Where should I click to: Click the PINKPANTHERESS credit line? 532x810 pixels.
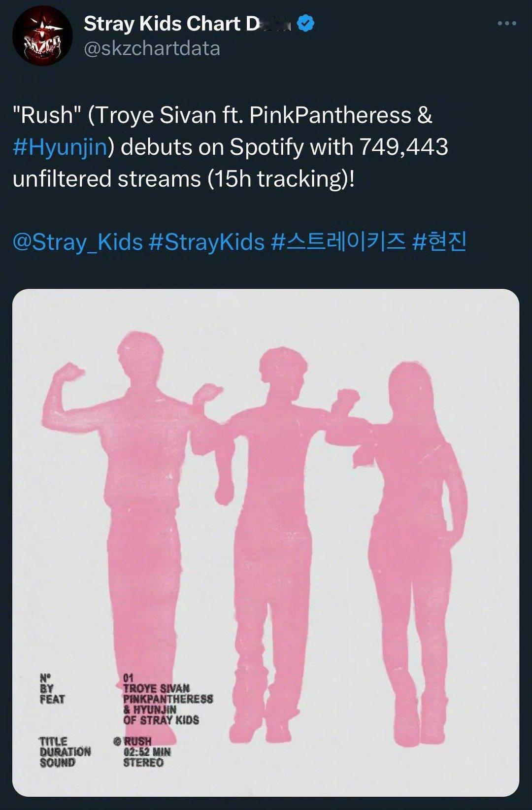click(x=168, y=699)
